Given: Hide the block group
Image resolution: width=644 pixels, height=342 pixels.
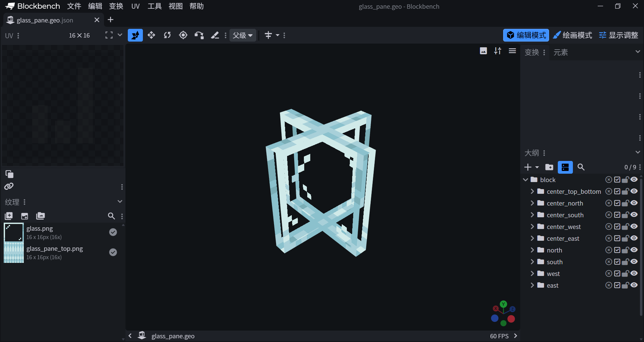Looking at the screenshot, I should (x=634, y=180).
